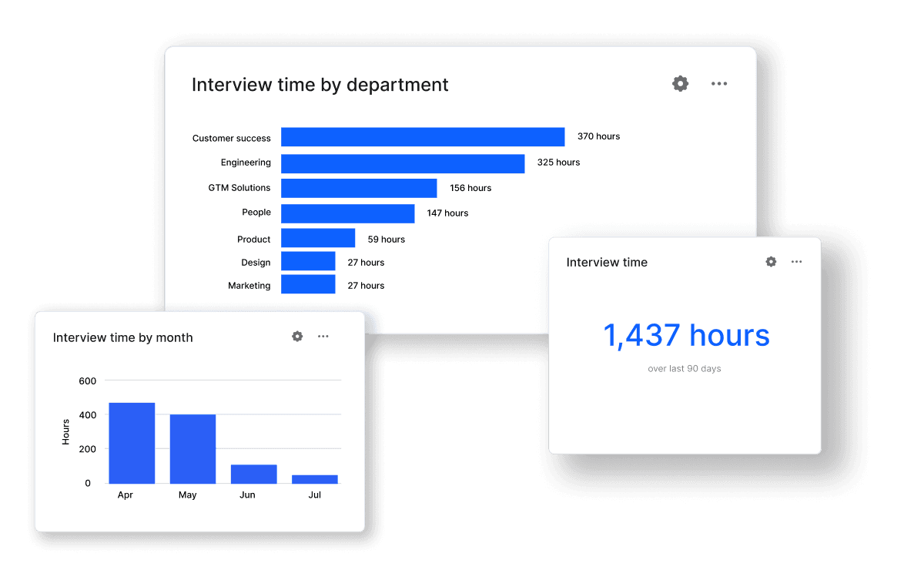This screenshot has height=570, width=924.
Task: Select the Jul bar in monthly chart
Action: tap(314, 479)
